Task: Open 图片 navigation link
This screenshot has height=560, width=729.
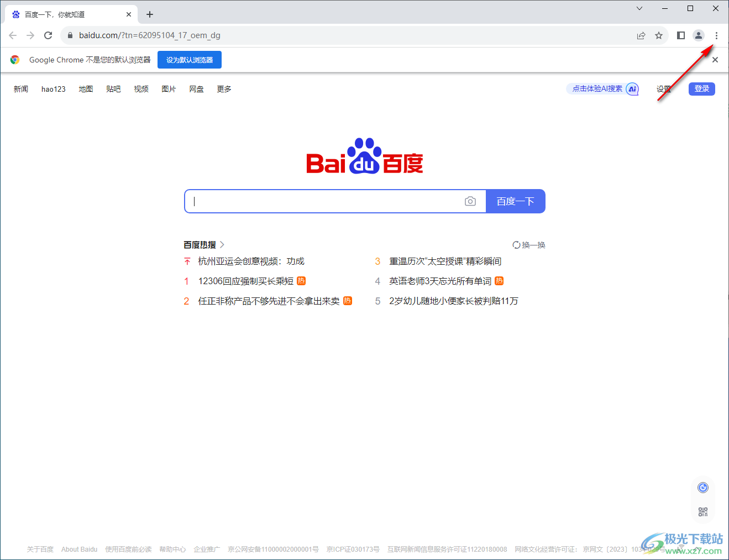Action: pyautogui.click(x=169, y=89)
